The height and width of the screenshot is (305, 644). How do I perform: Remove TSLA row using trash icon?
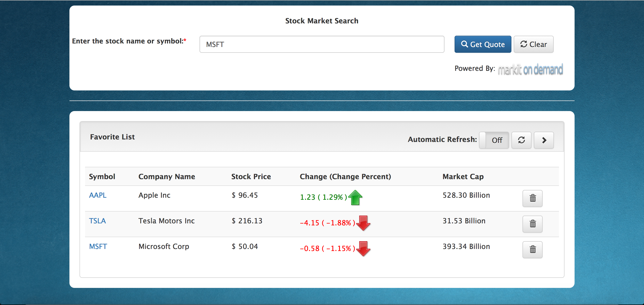pos(532,224)
